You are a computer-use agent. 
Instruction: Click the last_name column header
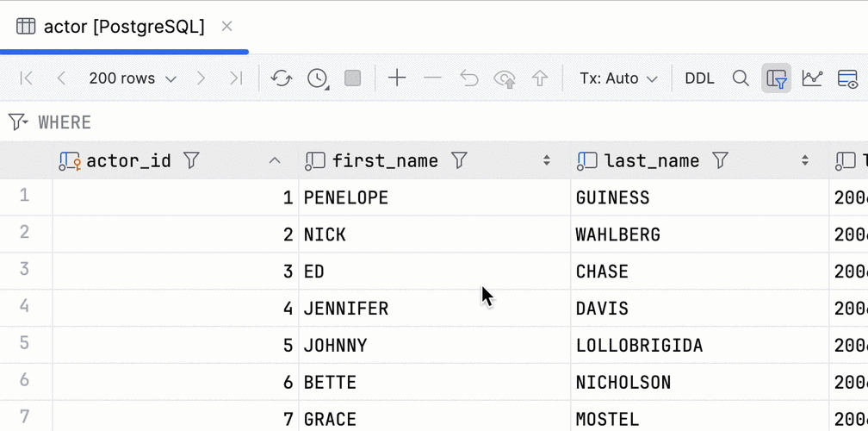click(x=700, y=160)
